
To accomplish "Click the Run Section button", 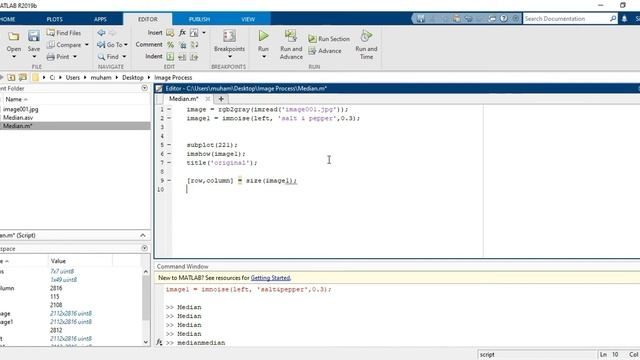I will pos(329,39).
